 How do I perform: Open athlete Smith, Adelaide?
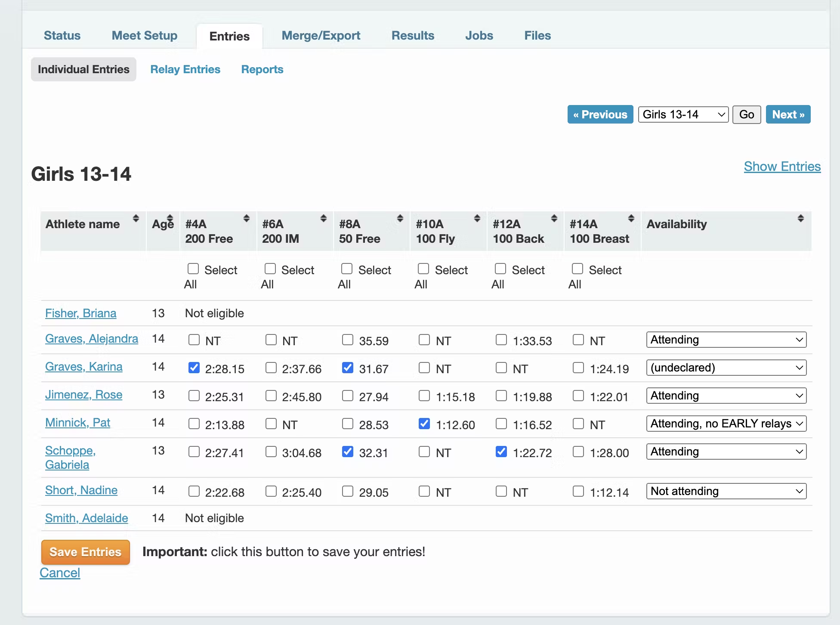[x=86, y=518]
